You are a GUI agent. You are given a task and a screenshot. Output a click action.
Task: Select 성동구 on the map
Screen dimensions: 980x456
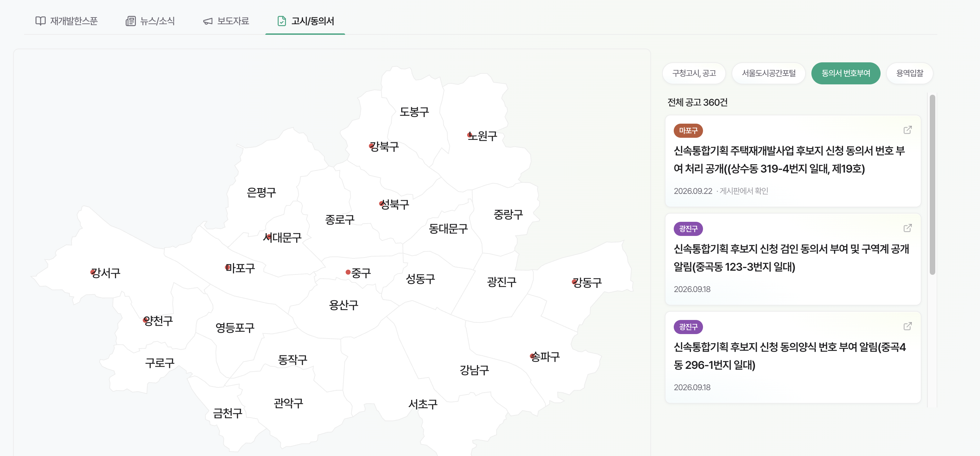click(420, 279)
